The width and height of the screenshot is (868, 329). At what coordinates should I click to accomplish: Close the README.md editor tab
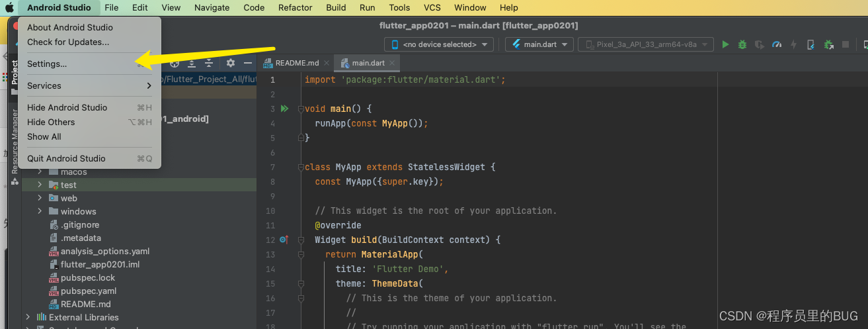point(327,63)
